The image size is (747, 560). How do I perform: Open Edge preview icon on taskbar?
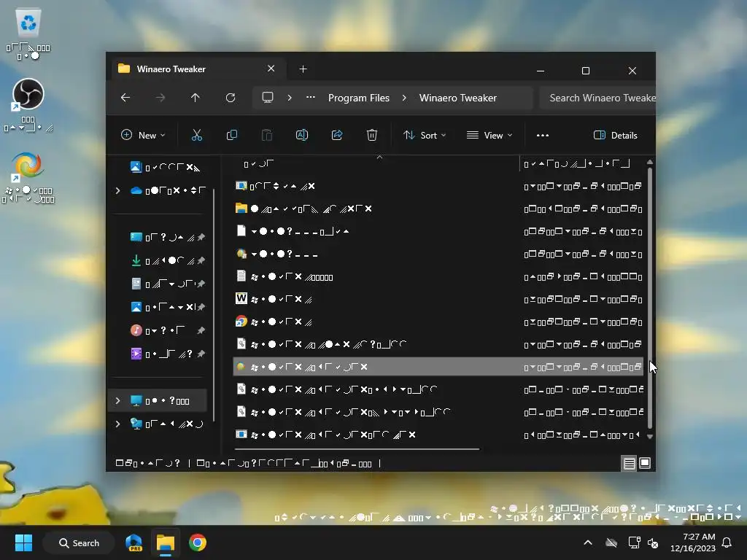pyautogui.click(x=134, y=542)
